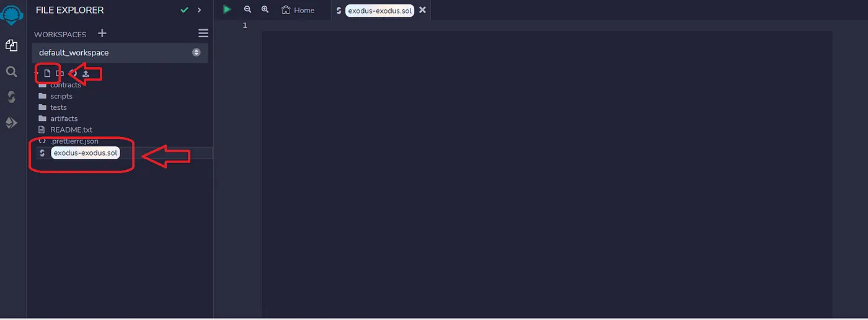This screenshot has height=320, width=868.
Task: Close the exodus-exodus.sol tab
Action: click(x=422, y=10)
